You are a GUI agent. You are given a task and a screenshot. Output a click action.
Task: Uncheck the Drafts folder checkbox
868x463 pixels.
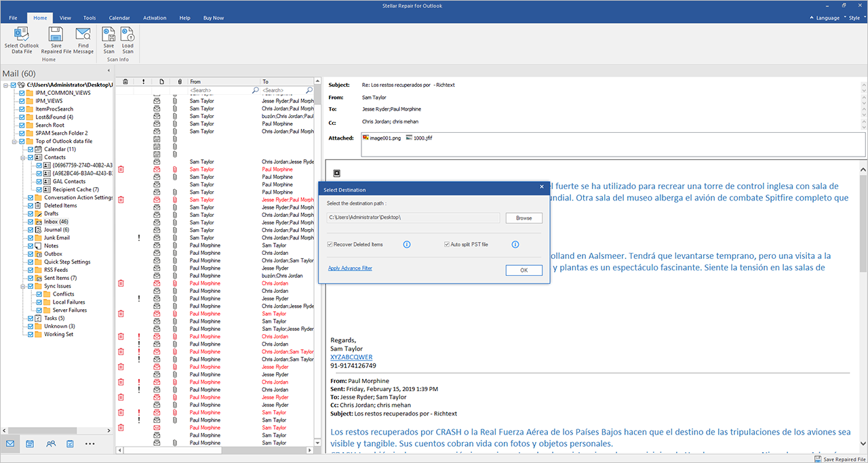pyautogui.click(x=31, y=214)
